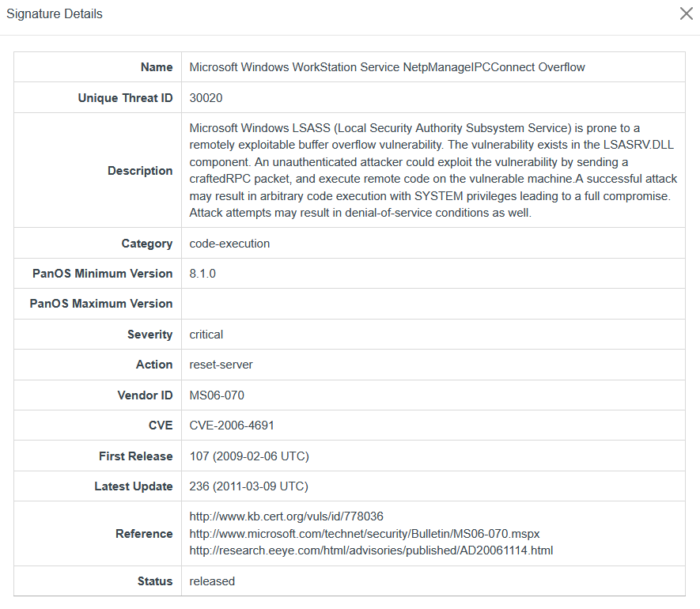The height and width of the screenshot is (609, 700).
Task: Click the Signature Details dialog title
Action: click(x=55, y=14)
